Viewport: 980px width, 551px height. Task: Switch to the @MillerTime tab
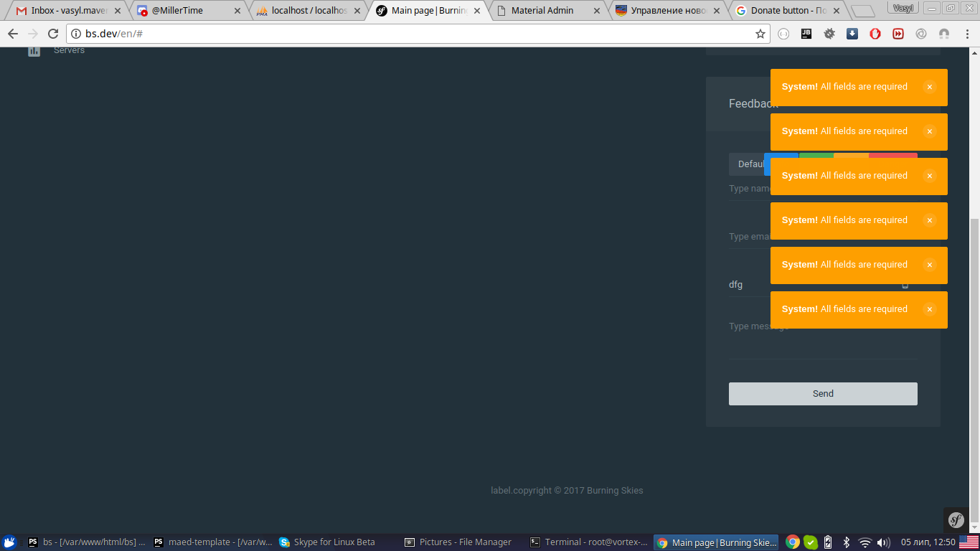(x=188, y=11)
